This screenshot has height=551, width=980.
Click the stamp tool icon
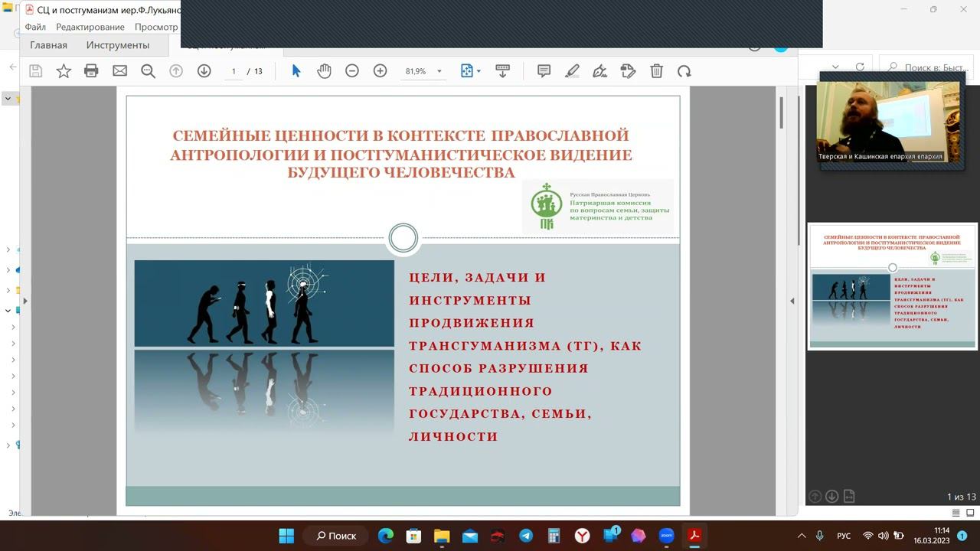[x=628, y=71]
